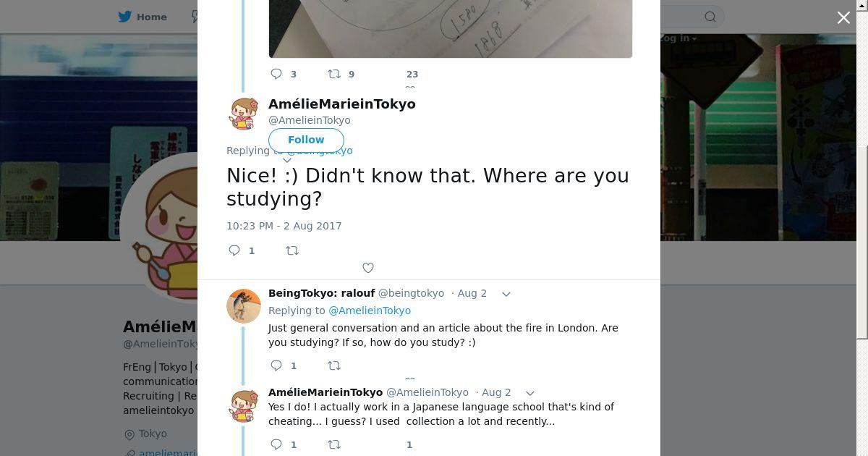Screen dimensions: 868x456
Task: Open the caret menu below Follow button
Action: point(287,160)
